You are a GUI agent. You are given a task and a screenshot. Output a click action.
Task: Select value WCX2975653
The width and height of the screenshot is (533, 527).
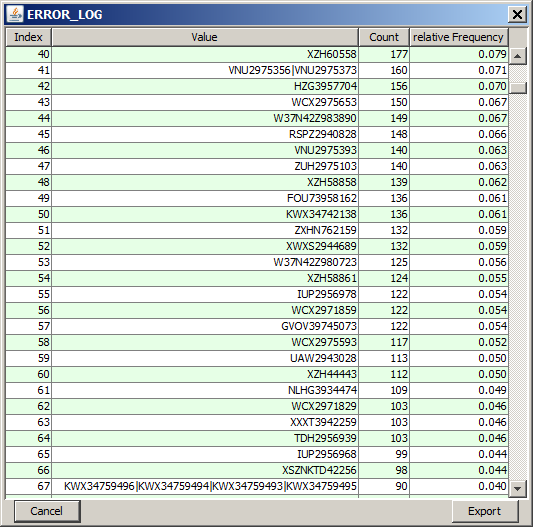[205, 102]
